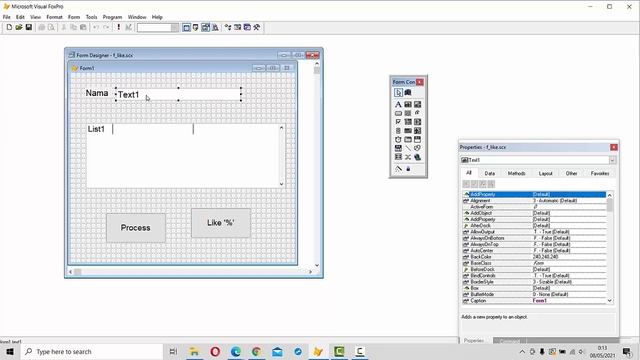Select the Timer tool in Form Controls
The image size is (640, 360).
click(x=398, y=140)
